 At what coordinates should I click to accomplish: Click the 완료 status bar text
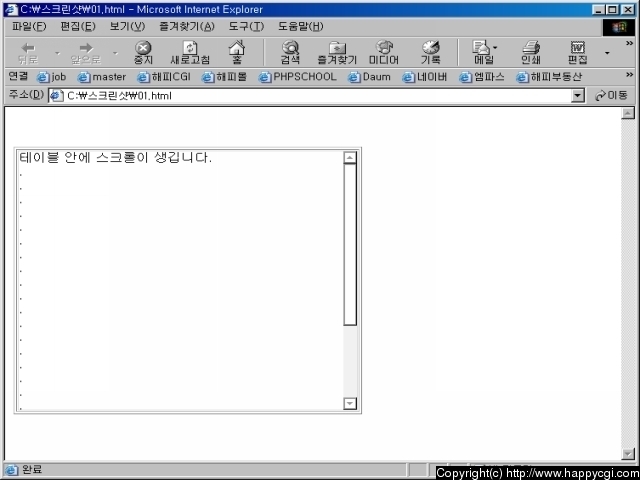(32, 469)
